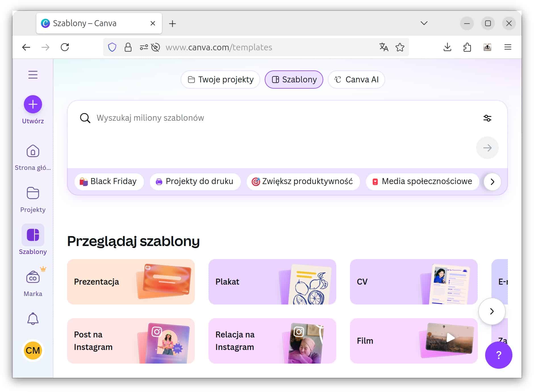The image size is (534, 392).
Task: Click Projekty do druku chip
Action: click(195, 182)
